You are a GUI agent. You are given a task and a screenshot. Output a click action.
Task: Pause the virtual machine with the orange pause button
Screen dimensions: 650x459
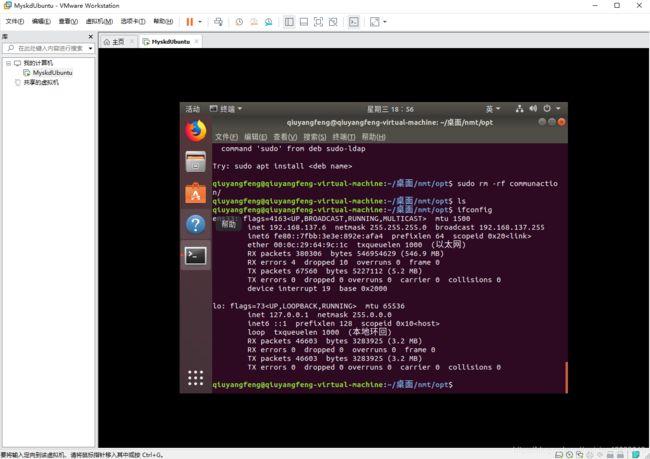click(189, 22)
